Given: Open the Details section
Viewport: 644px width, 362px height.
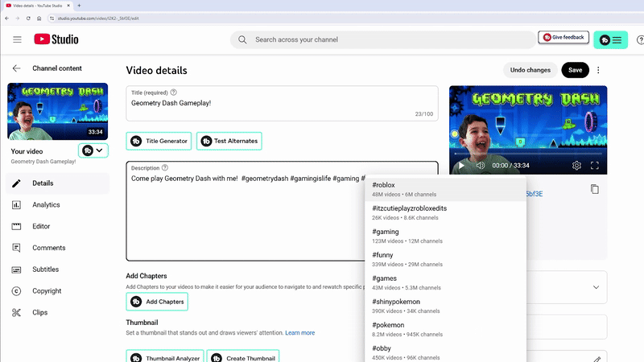Looking at the screenshot, I should click(57, 183).
